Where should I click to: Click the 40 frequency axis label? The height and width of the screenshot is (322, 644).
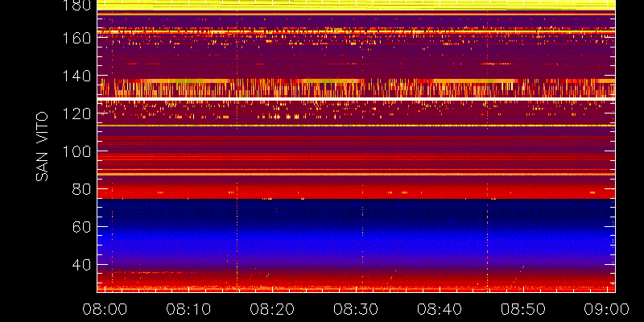pyautogui.click(x=81, y=265)
